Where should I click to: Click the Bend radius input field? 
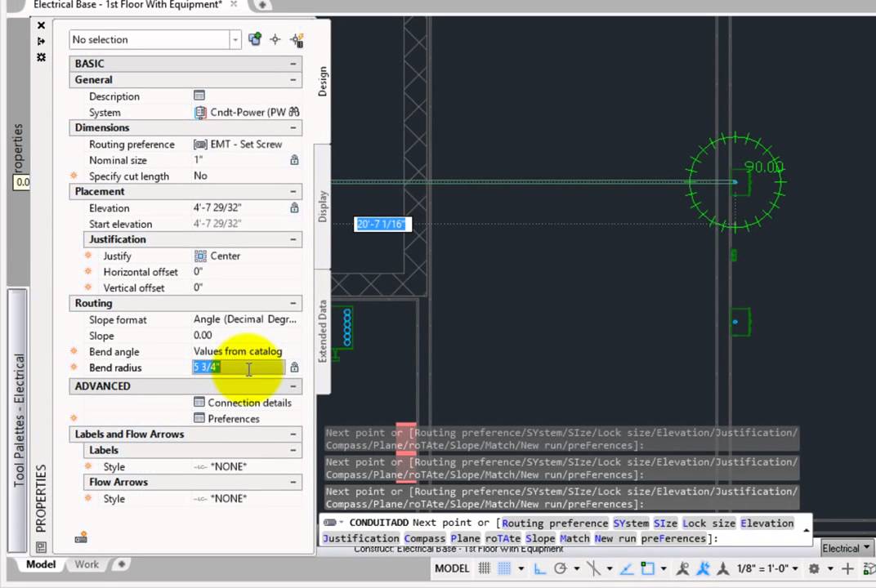[x=239, y=367]
